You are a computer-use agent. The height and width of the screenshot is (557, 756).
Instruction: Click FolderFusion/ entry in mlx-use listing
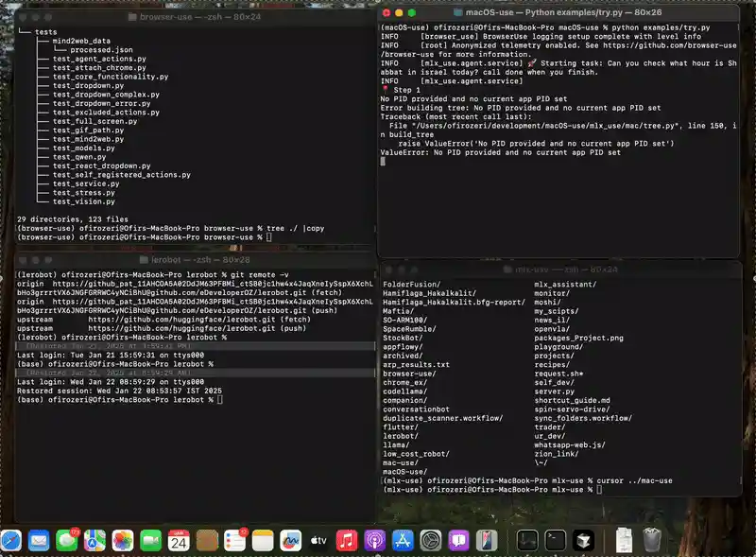411,285
